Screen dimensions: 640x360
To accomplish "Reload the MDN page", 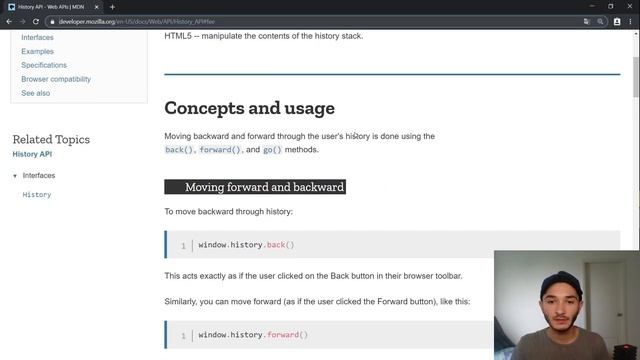I will click(x=36, y=22).
